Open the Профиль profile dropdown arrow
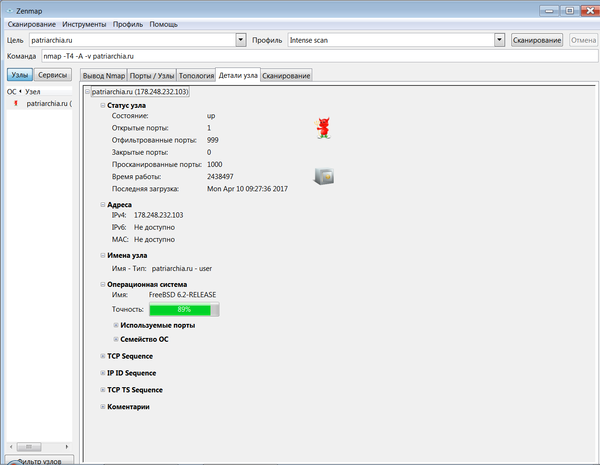The image size is (600, 465). tap(499, 40)
